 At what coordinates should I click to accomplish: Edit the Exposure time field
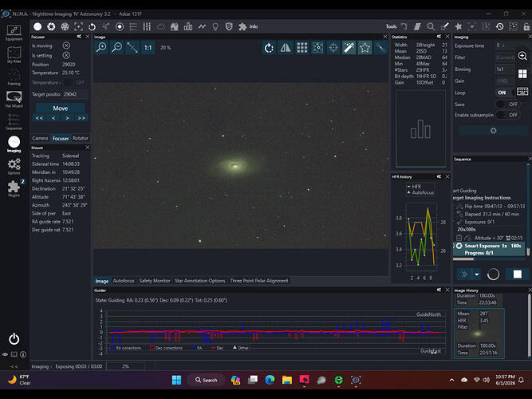click(505, 45)
